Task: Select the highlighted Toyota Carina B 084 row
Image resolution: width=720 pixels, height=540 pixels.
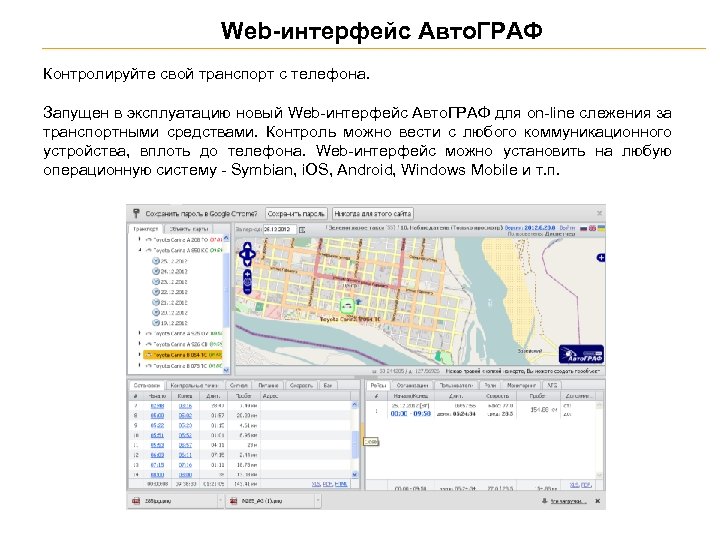Action: click(183, 355)
